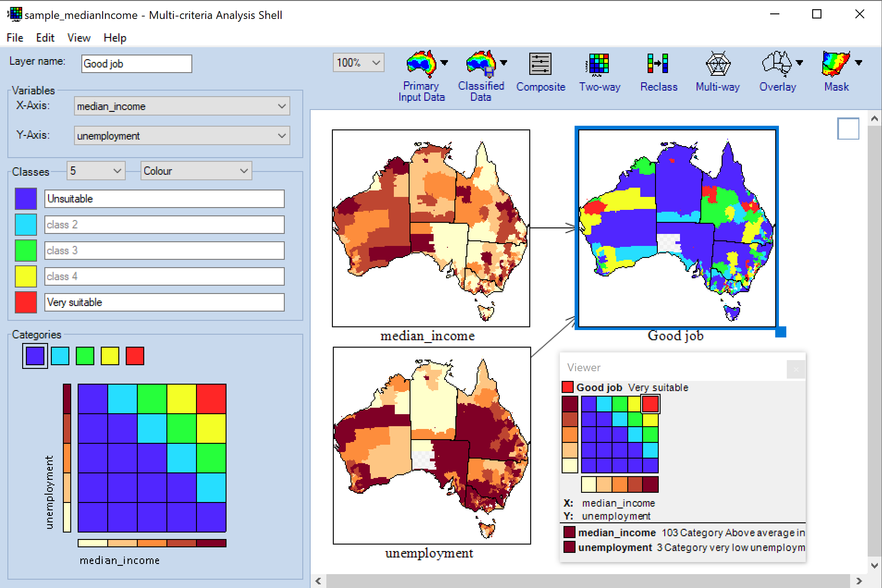
Task: Select the yellow category in Categories panel
Action: (x=110, y=356)
